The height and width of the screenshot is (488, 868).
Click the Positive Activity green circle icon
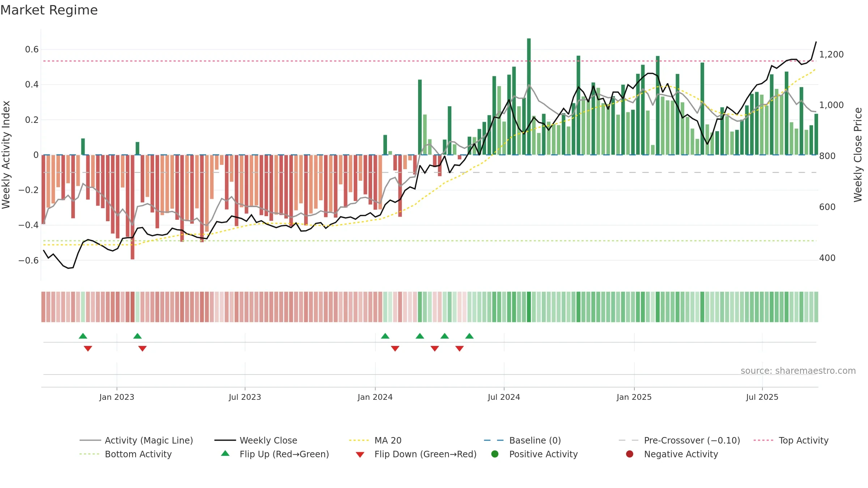click(x=495, y=454)
